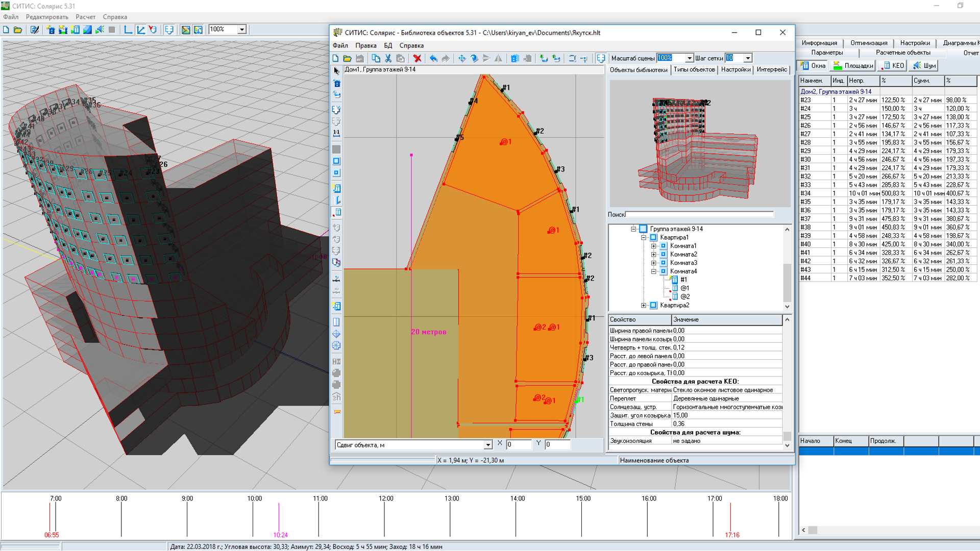Click the scissors cut icon in library toolbar

click(x=388, y=58)
